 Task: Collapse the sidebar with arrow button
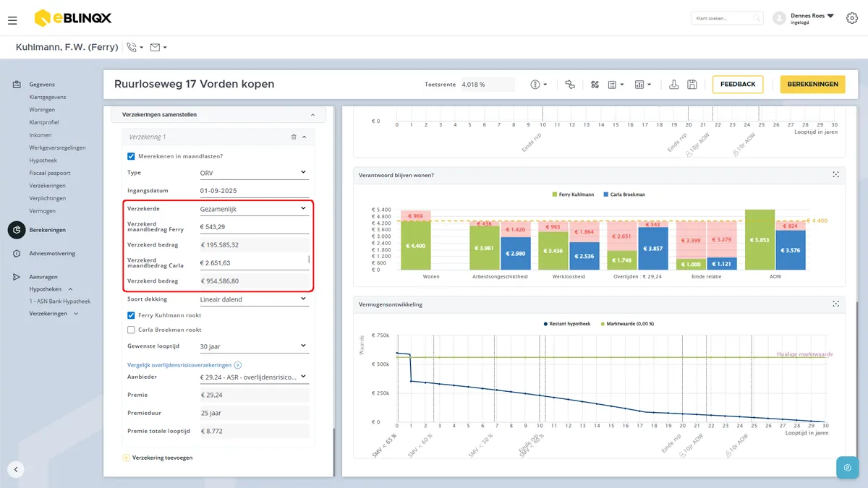click(15, 469)
